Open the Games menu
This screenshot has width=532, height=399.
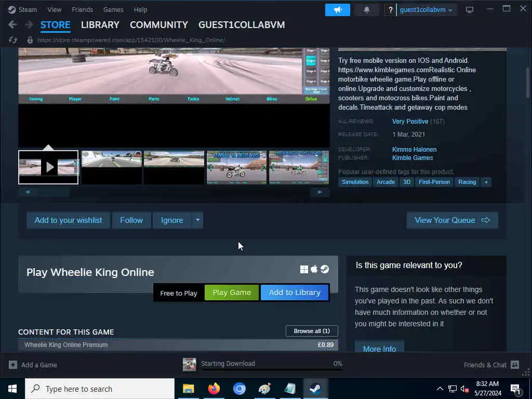coord(113,9)
